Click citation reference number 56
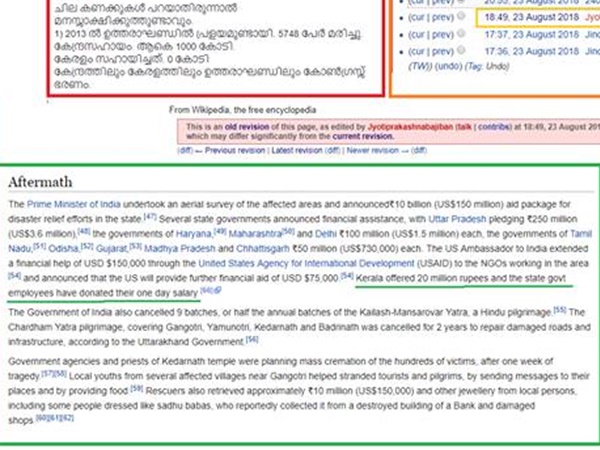This screenshot has width=600, height=450. [x=252, y=338]
